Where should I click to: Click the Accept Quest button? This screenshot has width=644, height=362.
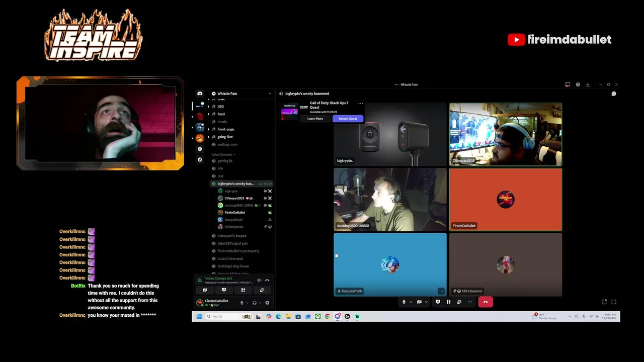click(348, 119)
